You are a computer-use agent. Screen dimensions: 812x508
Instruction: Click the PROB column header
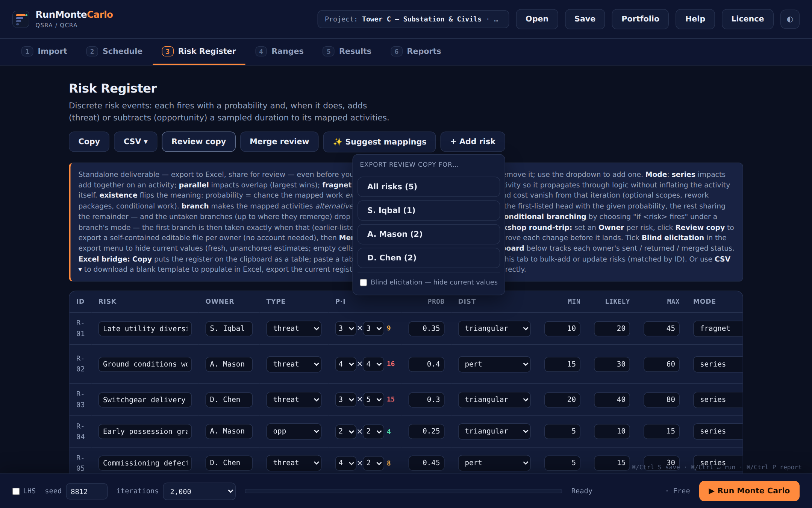[436, 301]
